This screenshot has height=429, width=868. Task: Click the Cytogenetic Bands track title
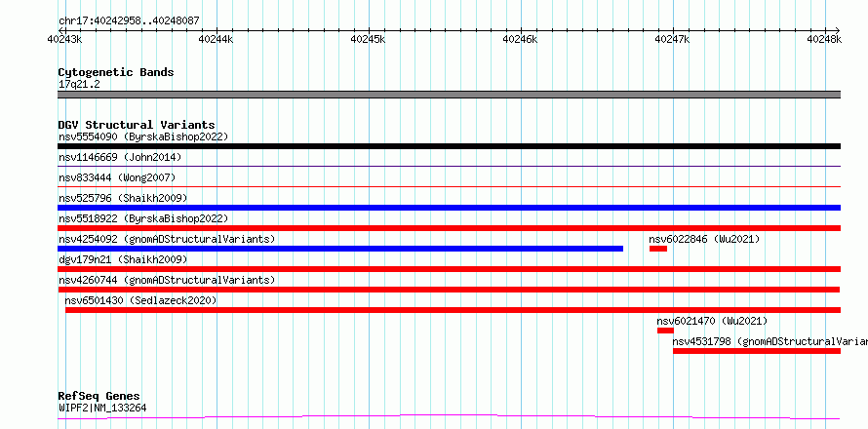[x=116, y=72]
